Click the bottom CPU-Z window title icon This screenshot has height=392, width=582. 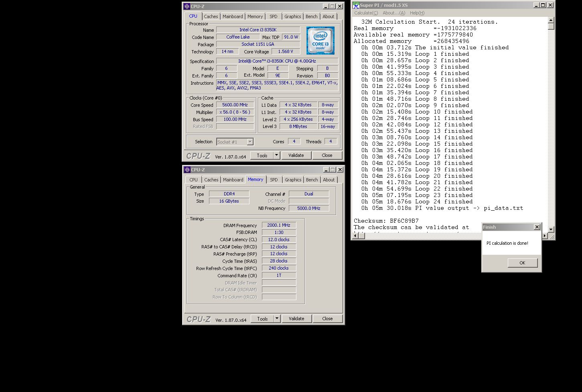click(187, 170)
